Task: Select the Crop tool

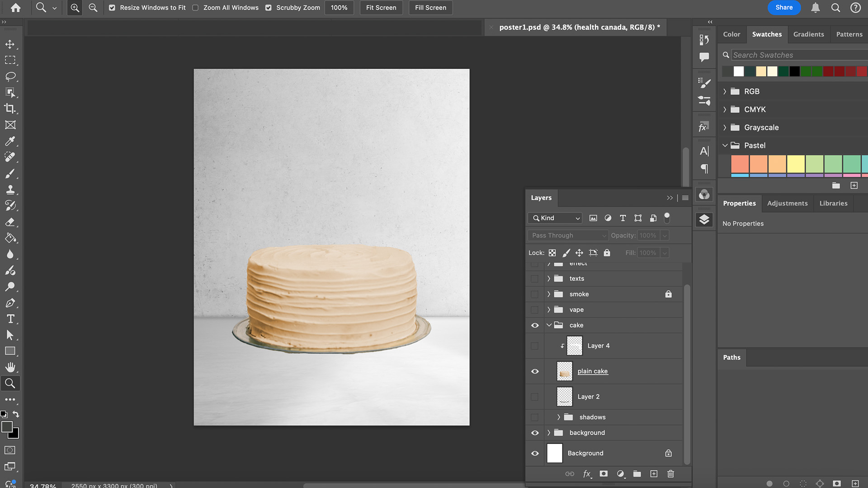Action: (x=10, y=108)
